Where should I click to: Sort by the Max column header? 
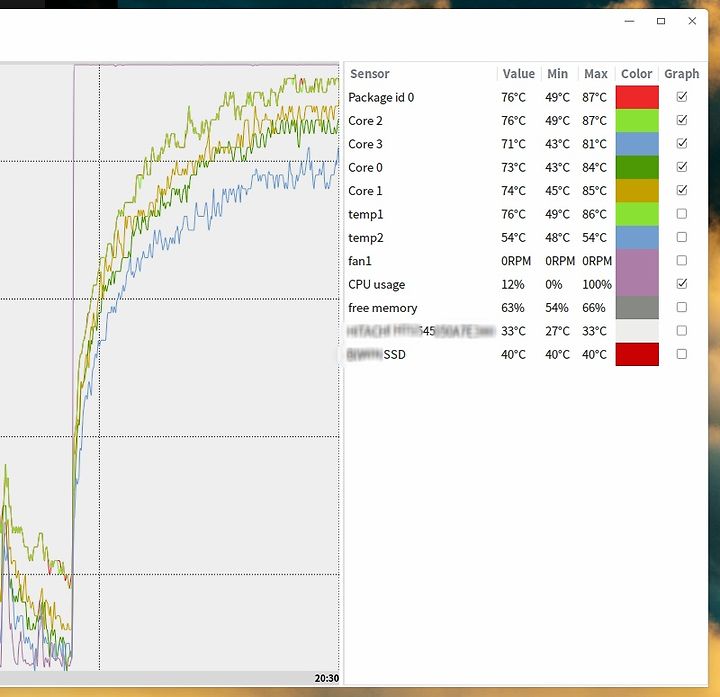596,74
